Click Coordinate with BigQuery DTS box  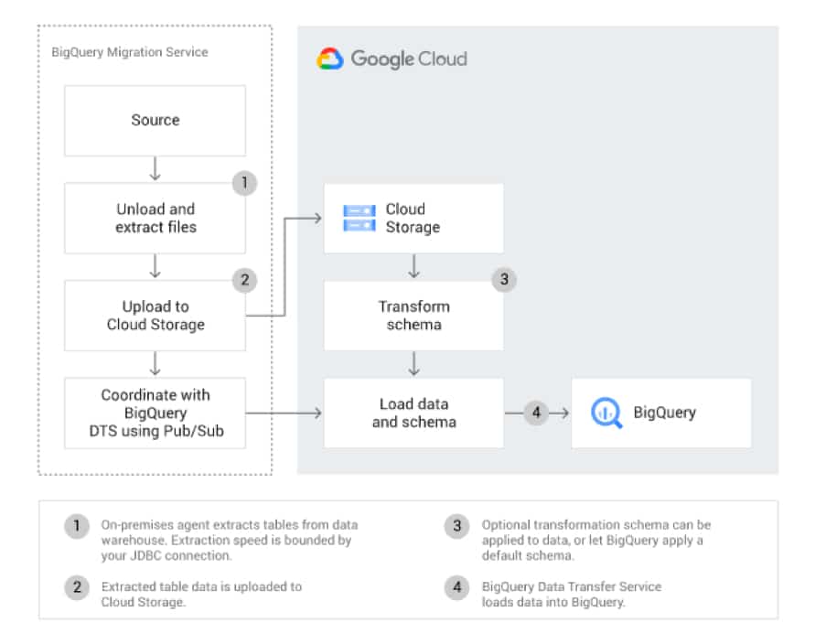(x=155, y=413)
